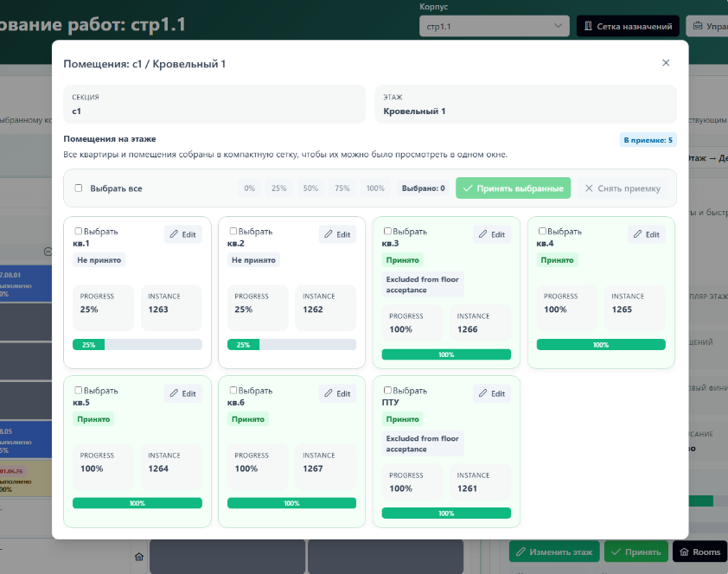The width and height of the screenshot is (728, 574).
Task: Click кв.4 progress bar at 100%
Action: point(601,344)
